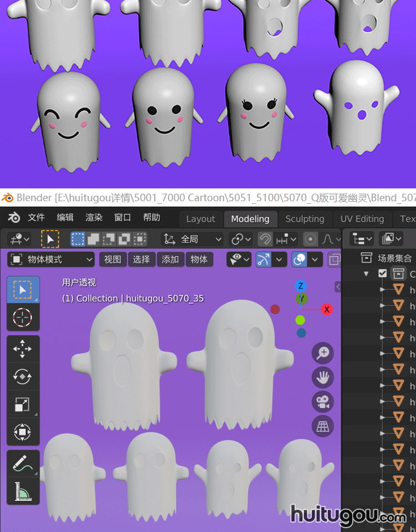Uncheck the Collection visibility checkbox in outliner
This screenshot has height=532, width=416.
(x=383, y=273)
